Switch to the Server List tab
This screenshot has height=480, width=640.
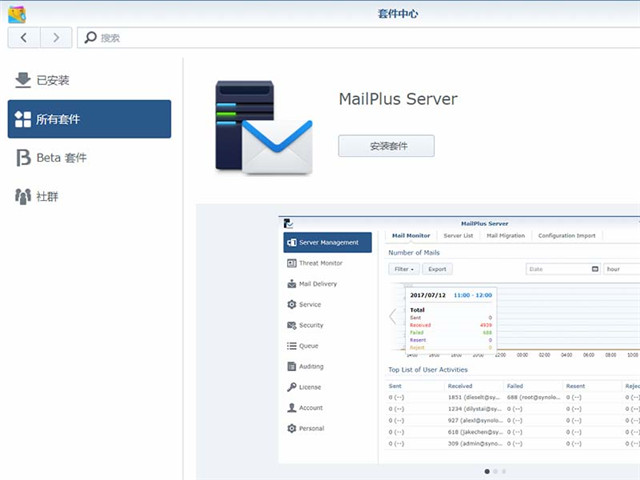tap(458, 236)
